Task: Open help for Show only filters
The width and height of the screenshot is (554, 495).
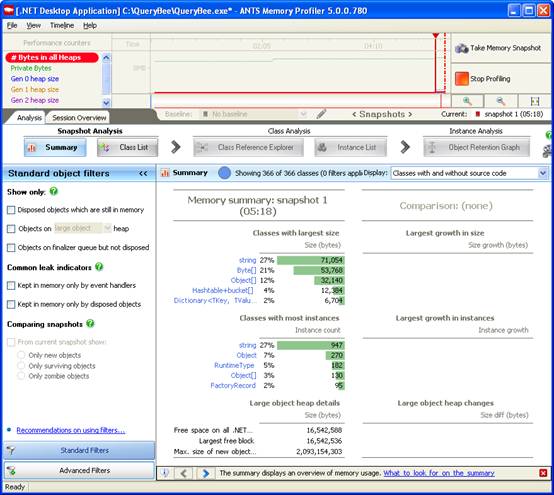Action: [54, 191]
